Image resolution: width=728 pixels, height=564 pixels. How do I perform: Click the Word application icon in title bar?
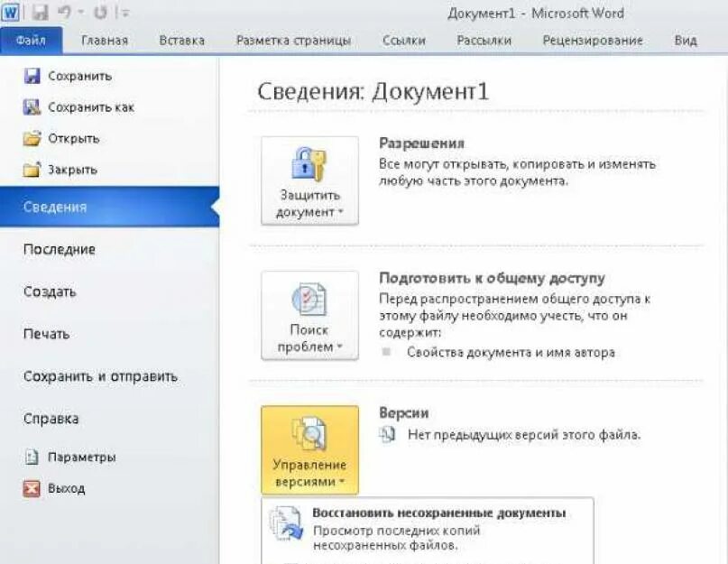pos(10,12)
